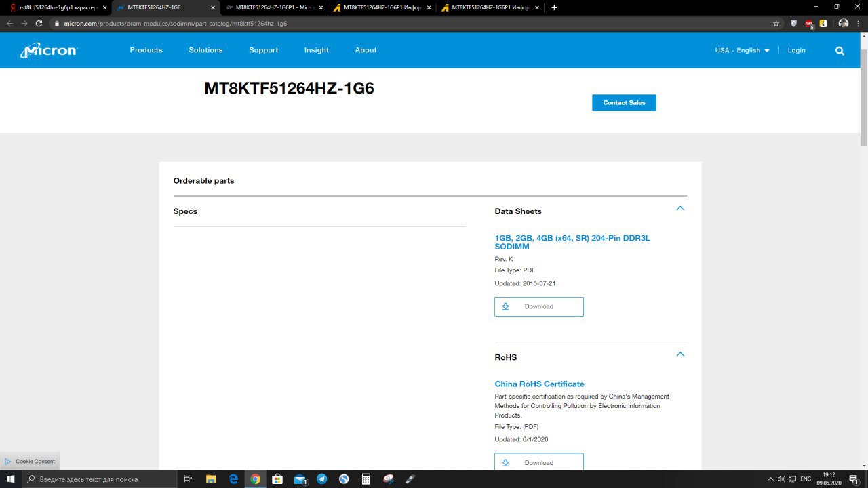Switch to the MT8KTF51264HZ-1G6P1 Micron tab
The height and width of the screenshot is (488, 868).
pyautogui.click(x=275, y=7)
